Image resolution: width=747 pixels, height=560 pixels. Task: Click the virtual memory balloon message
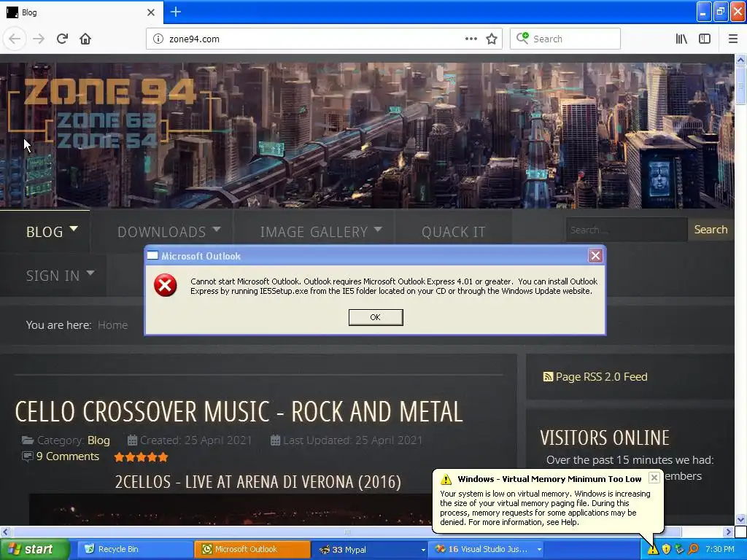545,507
